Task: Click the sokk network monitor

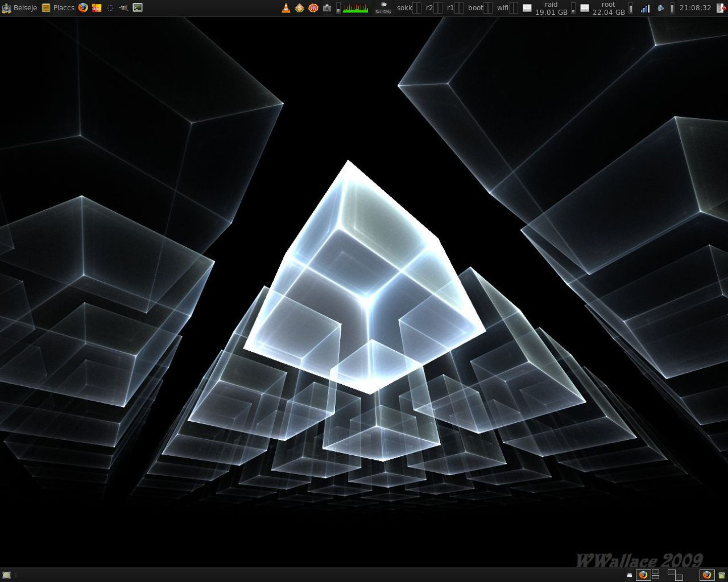Action: tap(408, 8)
